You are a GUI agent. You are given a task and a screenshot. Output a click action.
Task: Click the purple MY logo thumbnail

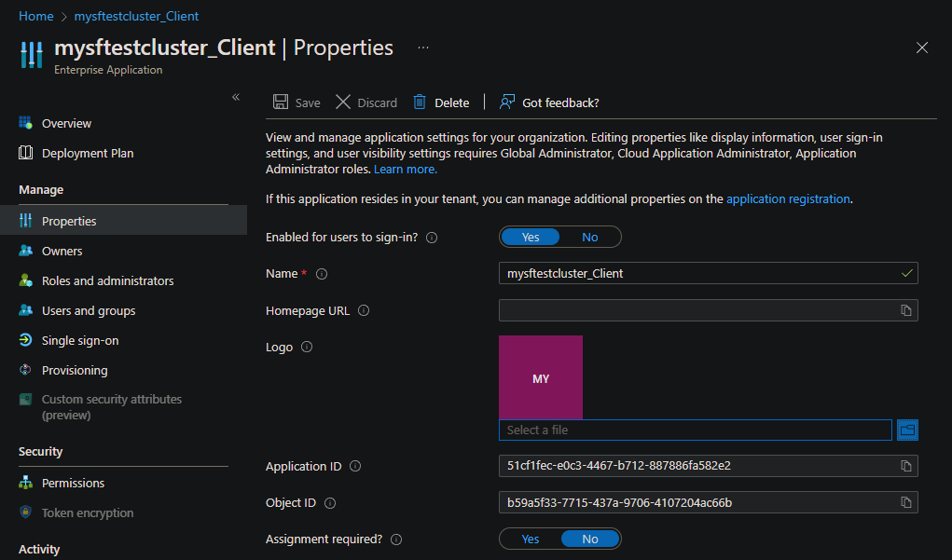[541, 377]
